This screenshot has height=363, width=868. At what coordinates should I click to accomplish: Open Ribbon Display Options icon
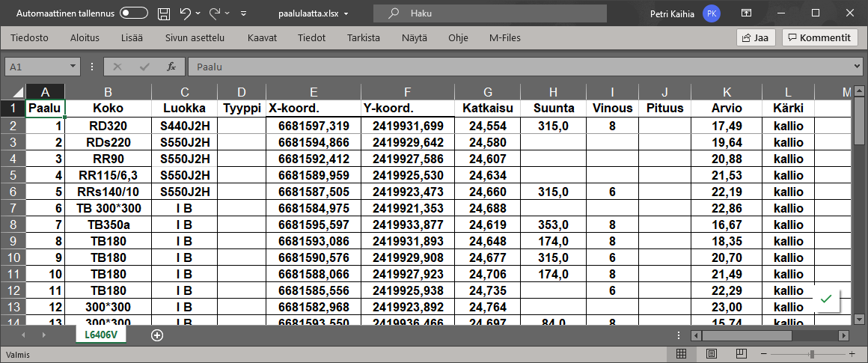746,13
